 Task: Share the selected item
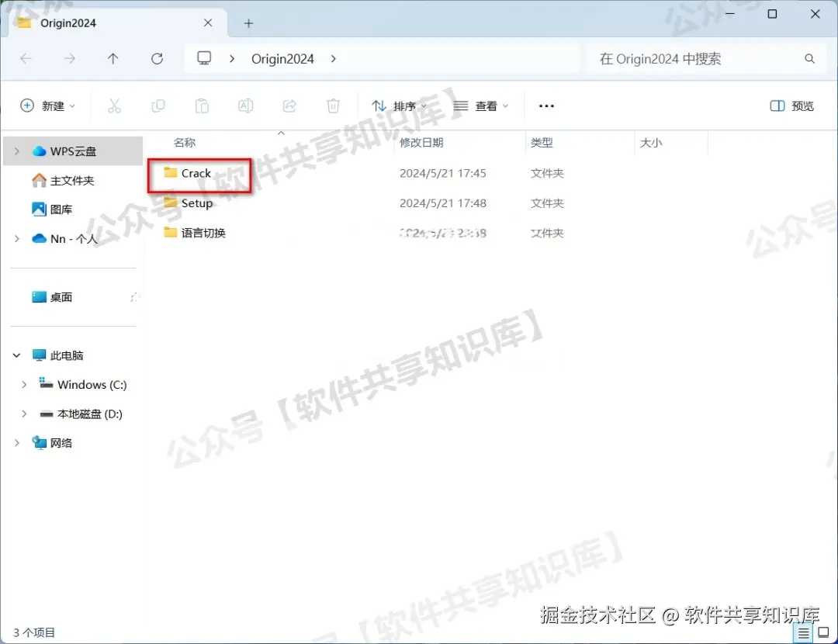click(289, 106)
